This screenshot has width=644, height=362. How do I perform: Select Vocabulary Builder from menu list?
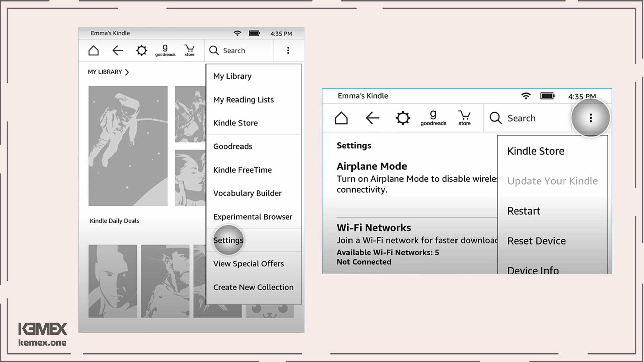(247, 193)
